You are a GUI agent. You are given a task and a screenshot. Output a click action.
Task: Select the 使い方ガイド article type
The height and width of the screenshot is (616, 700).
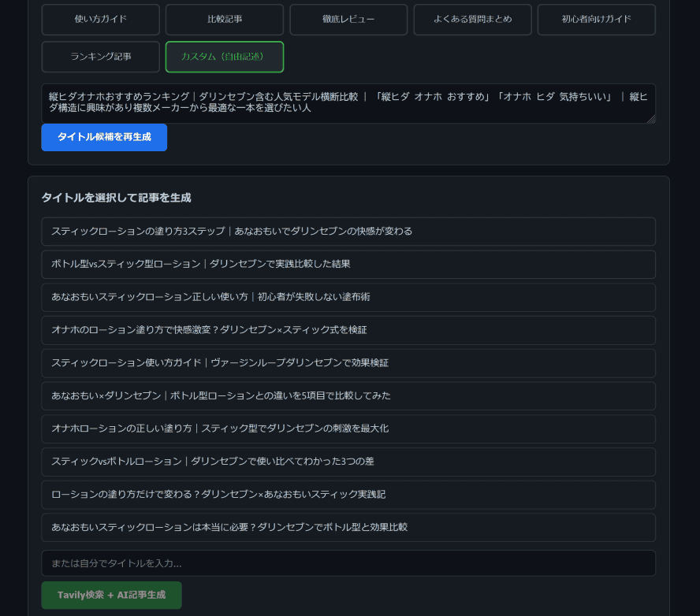click(100, 20)
